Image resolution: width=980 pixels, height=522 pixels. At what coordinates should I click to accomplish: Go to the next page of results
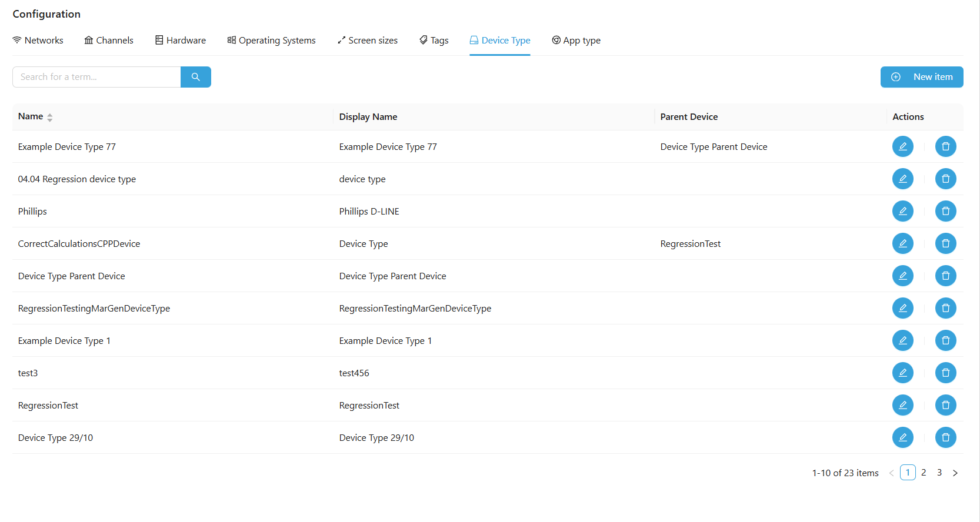click(x=955, y=473)
